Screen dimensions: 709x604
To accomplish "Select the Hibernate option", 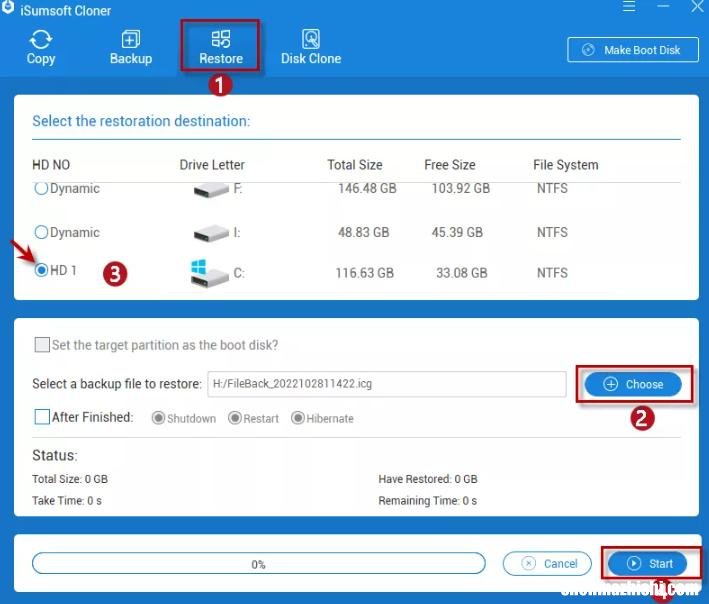I will (x=298, y=418).
